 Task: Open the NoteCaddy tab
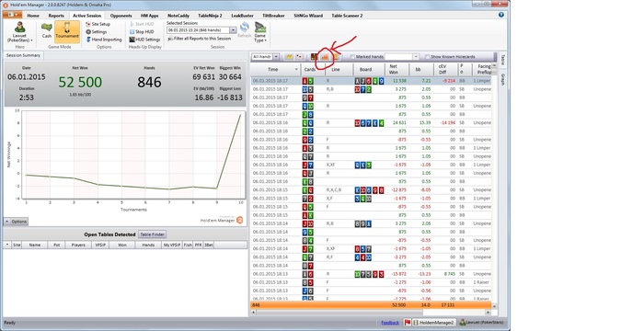point(178,16)
